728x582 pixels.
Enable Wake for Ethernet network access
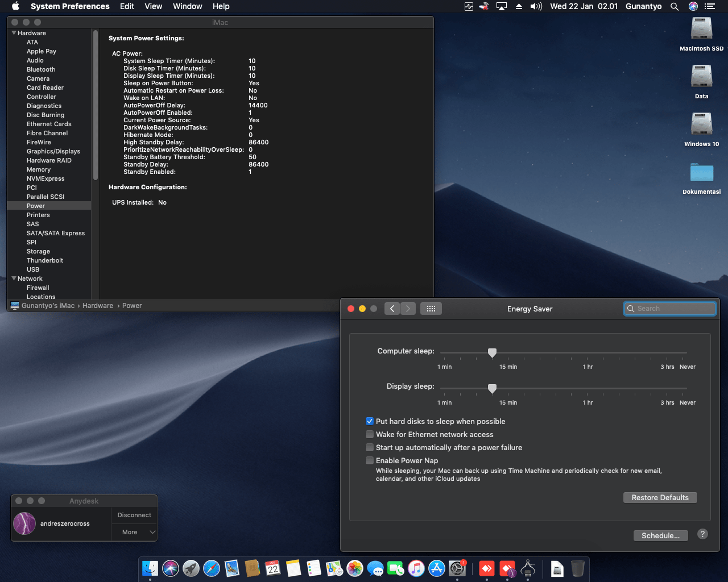(x=370, y=434)
